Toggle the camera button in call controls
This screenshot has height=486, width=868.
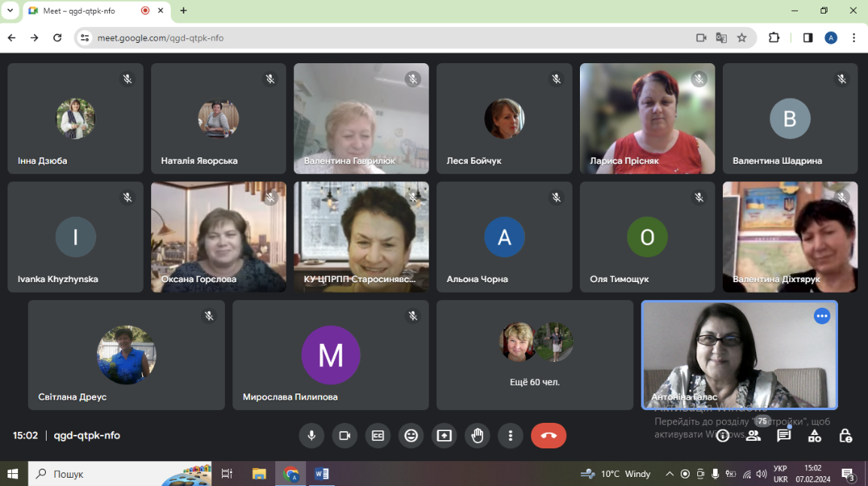pyautogui.click(x=344, y=436)
